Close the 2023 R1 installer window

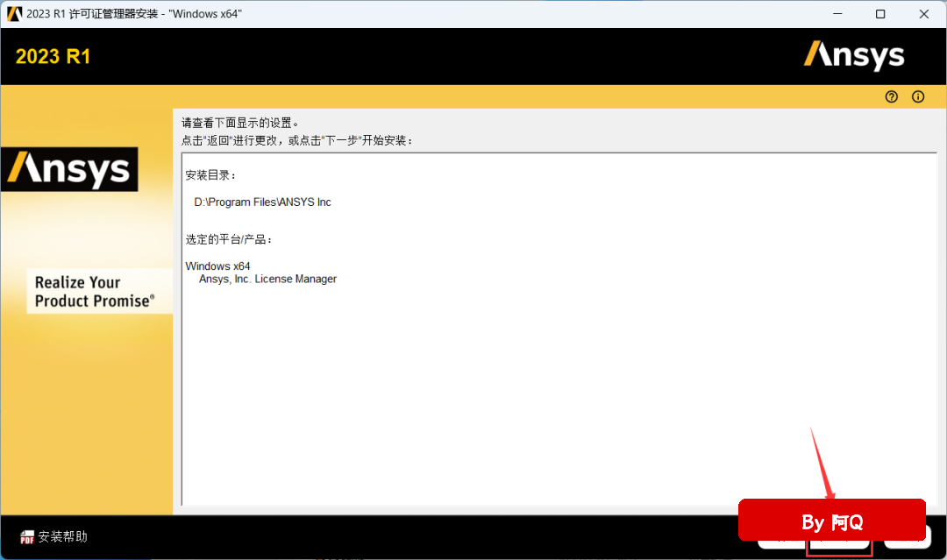pos(923,14)
